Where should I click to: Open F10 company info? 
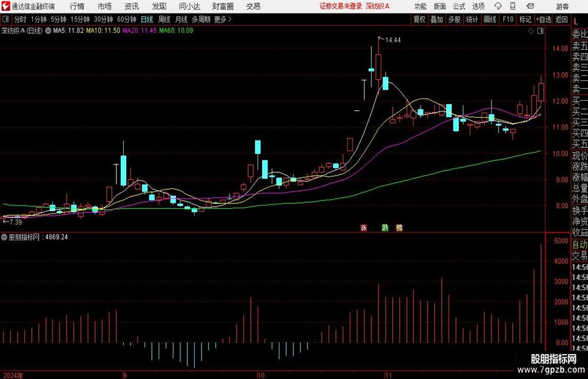[508, 19]
